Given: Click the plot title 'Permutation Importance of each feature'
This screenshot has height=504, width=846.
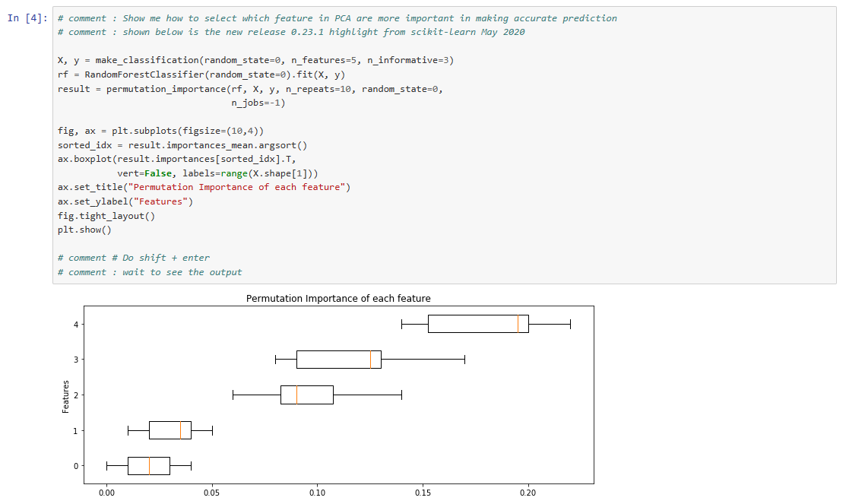Looking at the screenshot, I should point(338,298).
